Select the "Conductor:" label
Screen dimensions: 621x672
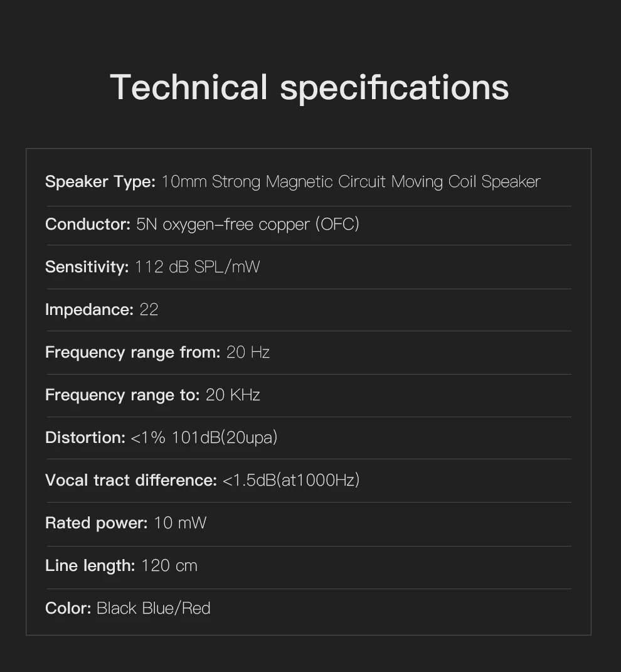(x=87, y=225)
